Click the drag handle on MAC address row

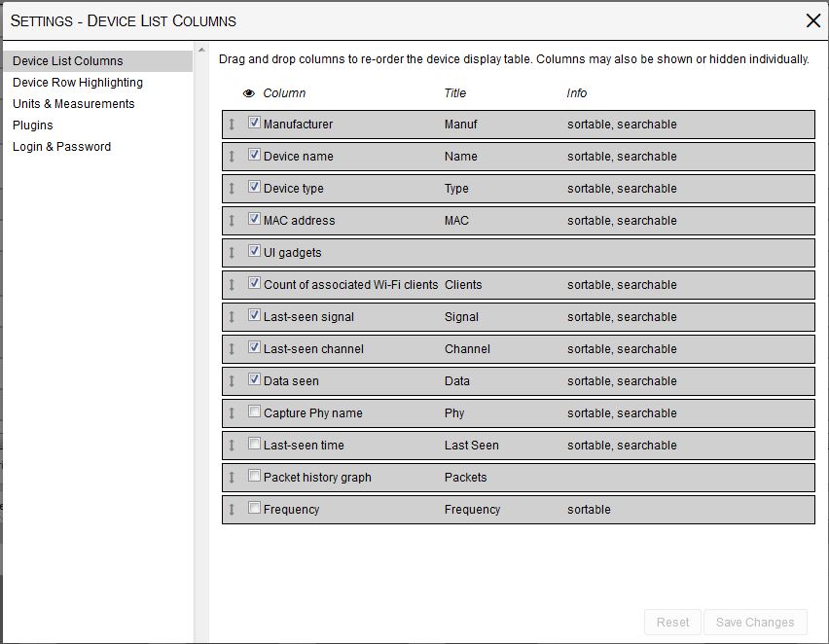tap(232, 221)
